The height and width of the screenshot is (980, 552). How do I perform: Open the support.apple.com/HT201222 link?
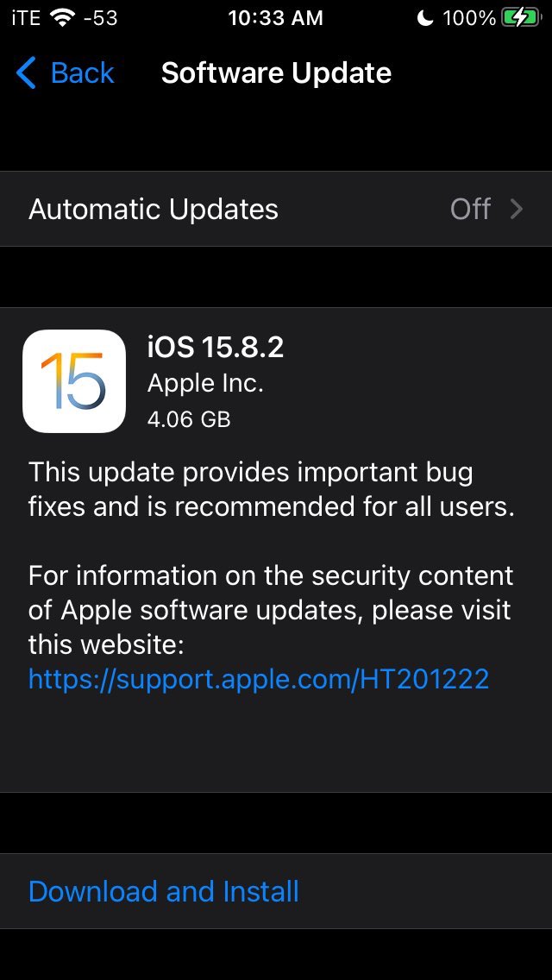click(258, 679)
